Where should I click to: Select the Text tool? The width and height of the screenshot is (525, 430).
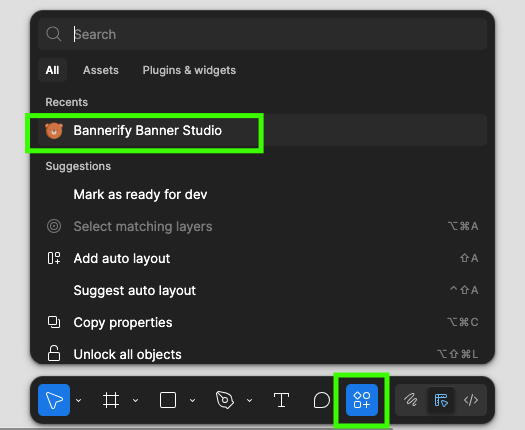(x=281, y=400)
